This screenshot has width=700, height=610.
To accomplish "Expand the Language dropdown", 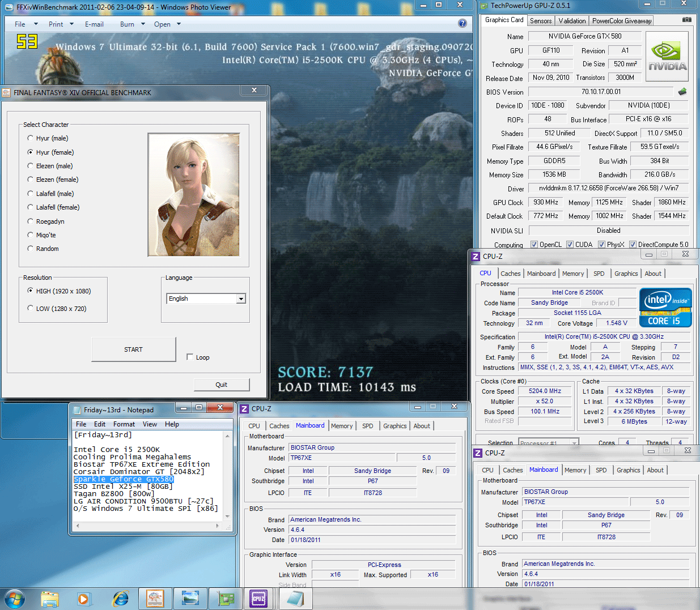I will 241,299.
